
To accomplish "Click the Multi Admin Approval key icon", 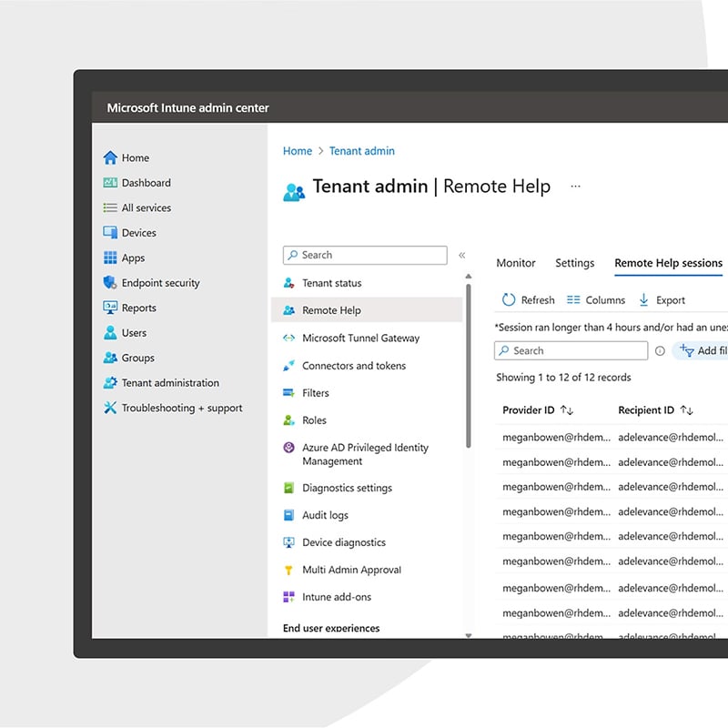I will 289,570.
